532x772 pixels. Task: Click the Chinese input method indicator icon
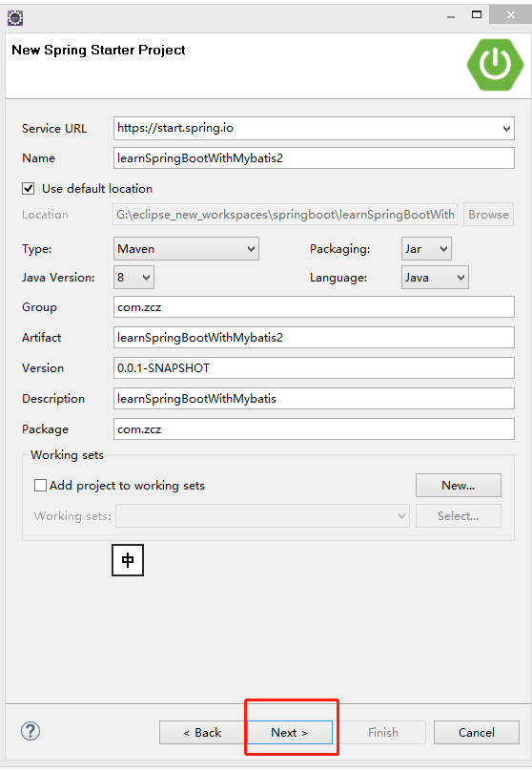(x=128, y=560)
